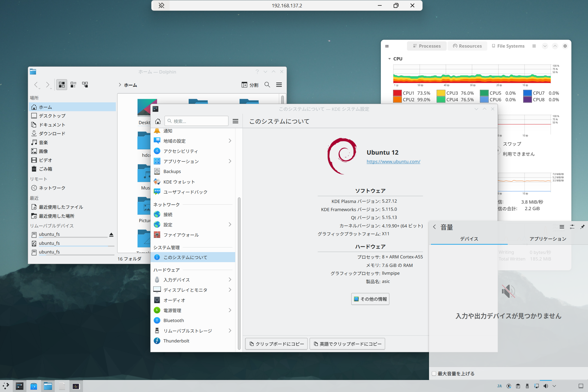Image resolution: width=588 pixels, height=392 pixels.
Task: Click the clipboard icon in the system tray
Action: [x=518, y=386]
